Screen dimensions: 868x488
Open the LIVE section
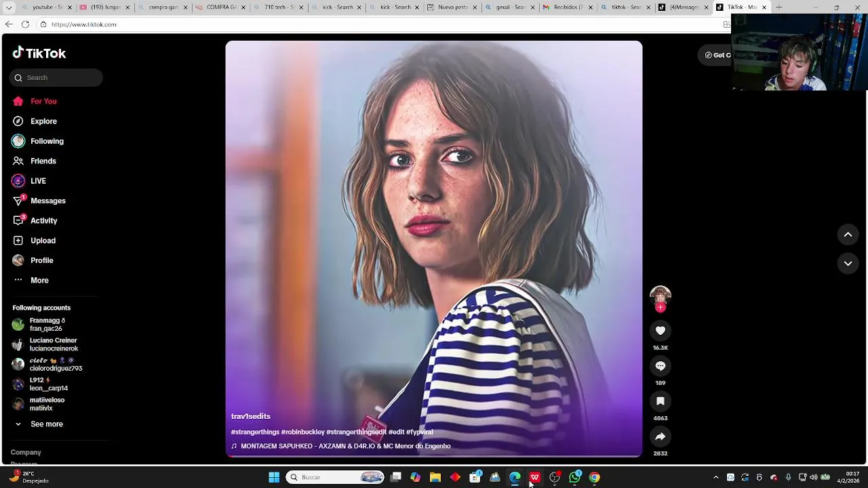pyautogui.click(x=38, y=181)
